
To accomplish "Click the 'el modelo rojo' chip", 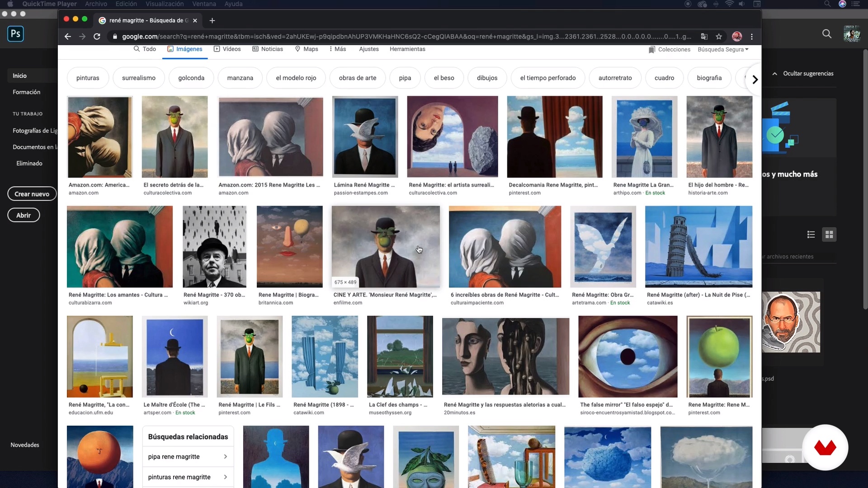I will pos(296,78).
